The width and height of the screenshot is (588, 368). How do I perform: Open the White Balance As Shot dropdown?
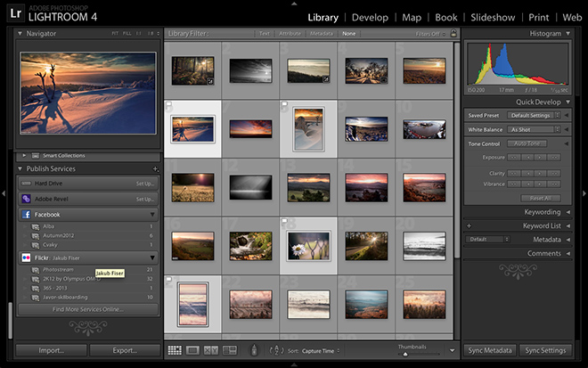[x=533, y=129]
